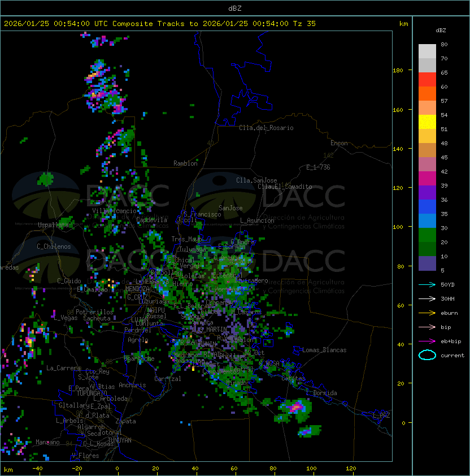Click the La_Carrera label
The height and width of the screenshot is (476, 470).
(x=64, y=368)
